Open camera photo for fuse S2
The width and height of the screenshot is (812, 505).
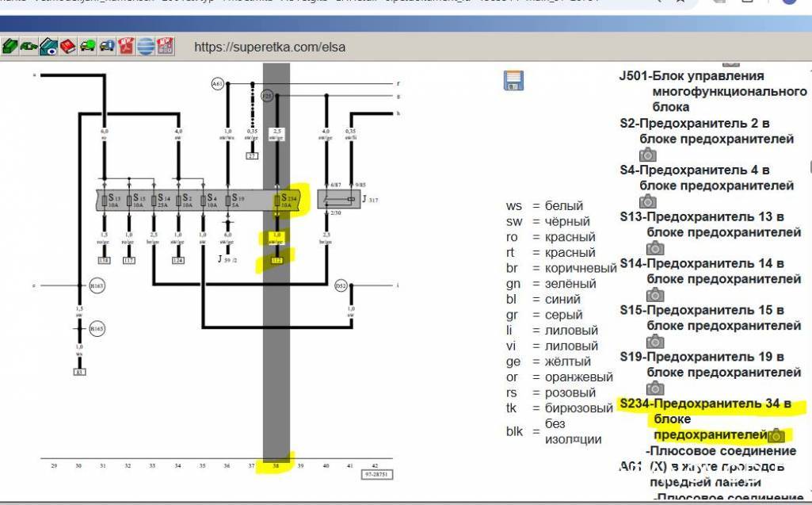tap(648, 155)
